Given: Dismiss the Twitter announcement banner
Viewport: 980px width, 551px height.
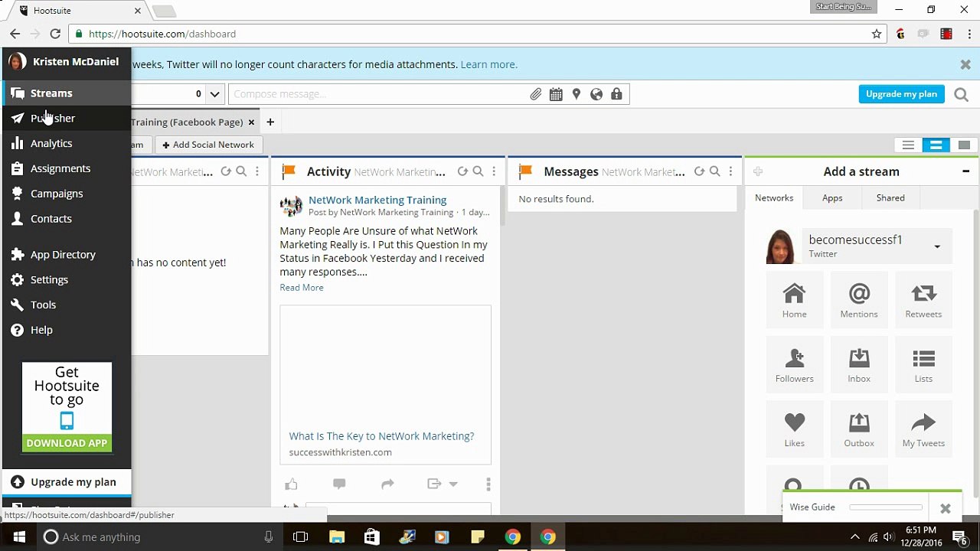Looking at the screenshot, I should pos(965,65).
